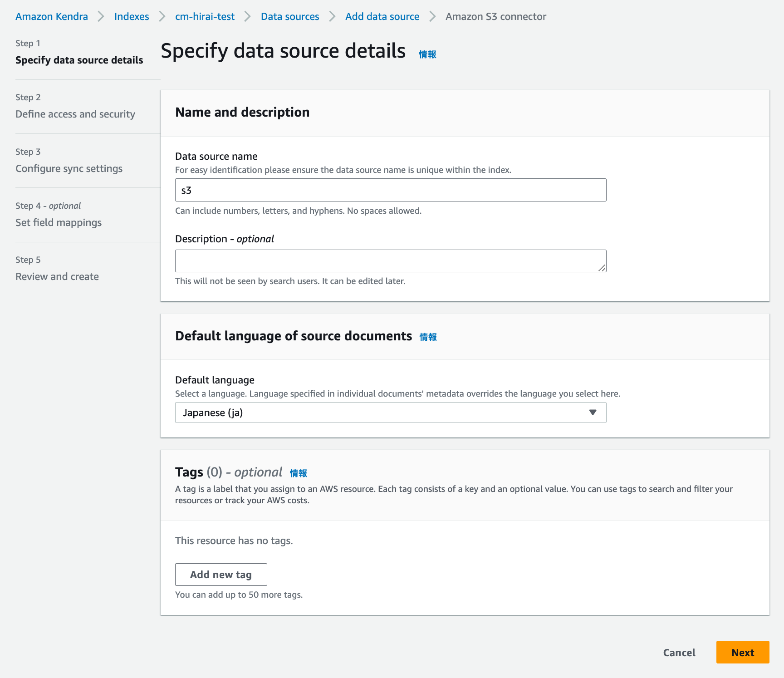Go to cm-hirai-test index breadcrumb

(205, 17)
